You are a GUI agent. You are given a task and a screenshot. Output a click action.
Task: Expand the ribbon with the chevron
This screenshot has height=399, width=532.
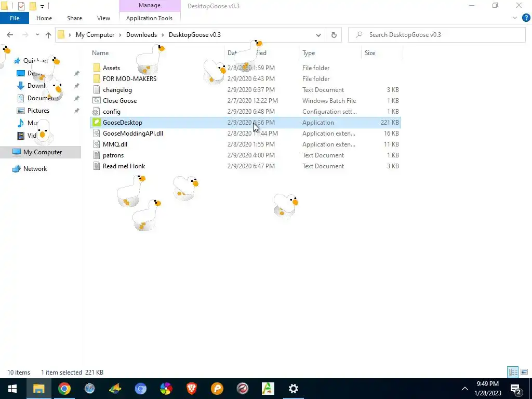[515, 18]
